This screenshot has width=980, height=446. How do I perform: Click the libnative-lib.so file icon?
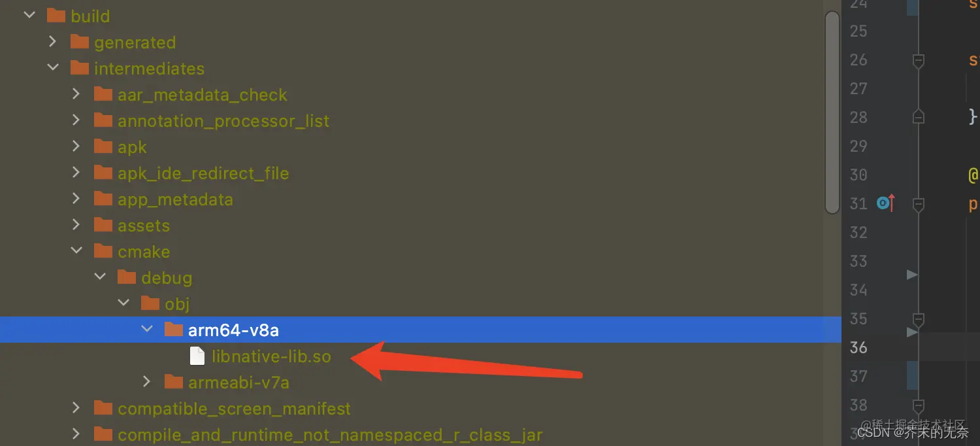[197, 356]
